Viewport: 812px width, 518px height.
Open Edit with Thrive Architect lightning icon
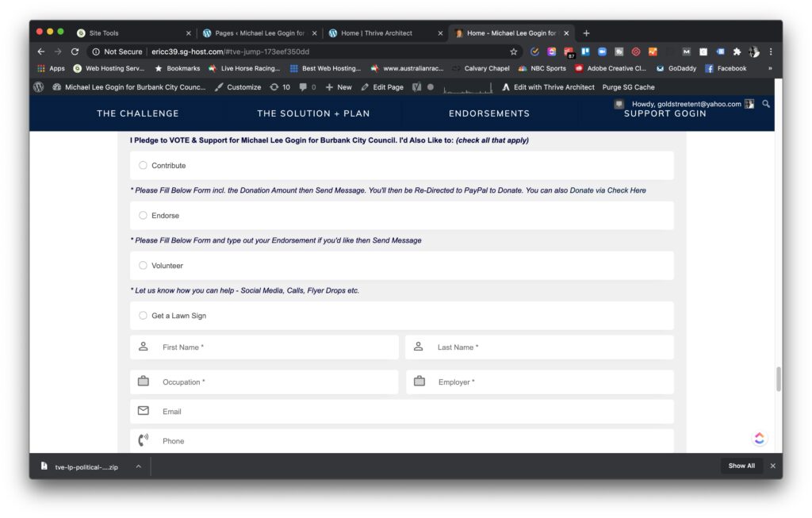[506, 86]
